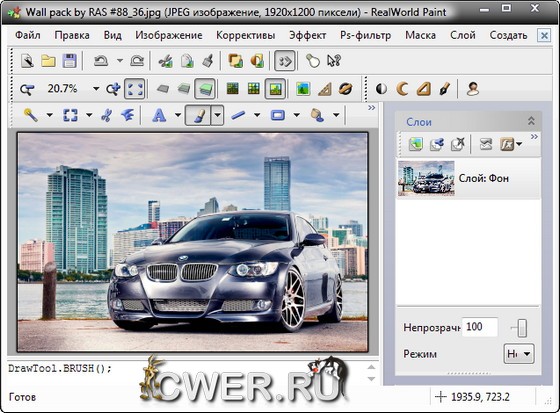The image size is (560, 413).
Task: Toggle the >> script panel button
Action: pyautogui.click(x=285, y=60)
